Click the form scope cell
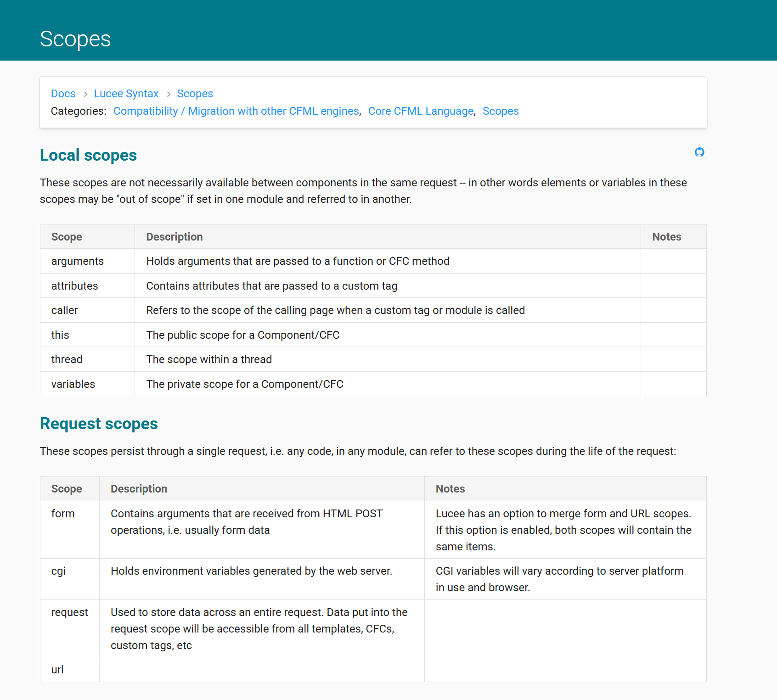The width and height of the screenshot is (777, 700). (x=70, y=530)
